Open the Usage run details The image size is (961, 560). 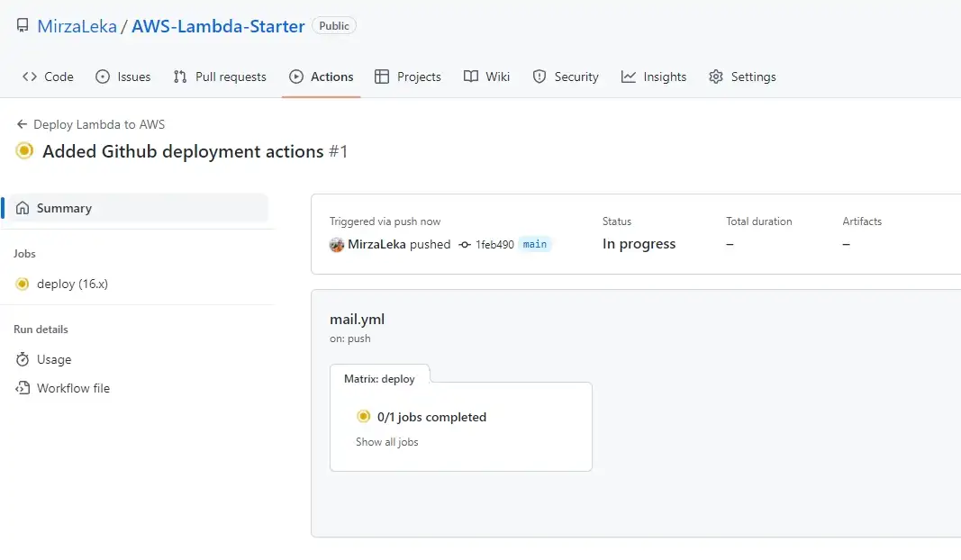click(54, 359)
